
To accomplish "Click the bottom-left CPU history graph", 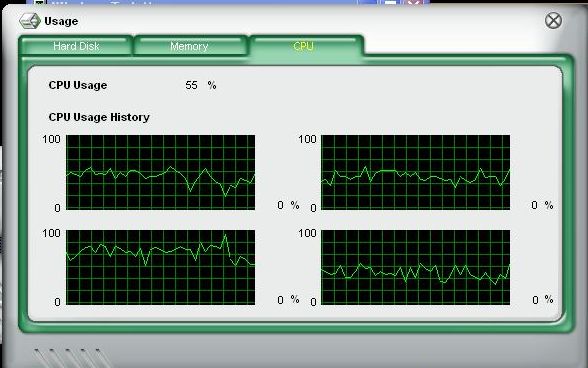I will [x=160, y=267].
